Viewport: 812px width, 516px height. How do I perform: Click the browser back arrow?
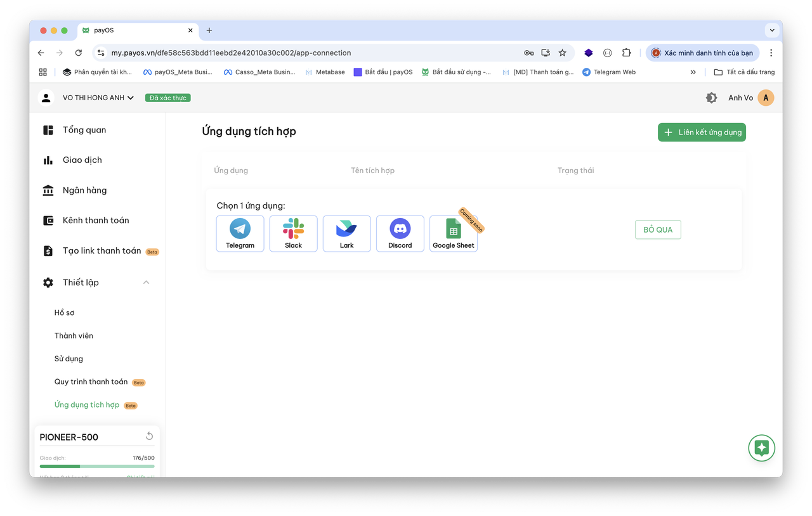coord(41,53)
